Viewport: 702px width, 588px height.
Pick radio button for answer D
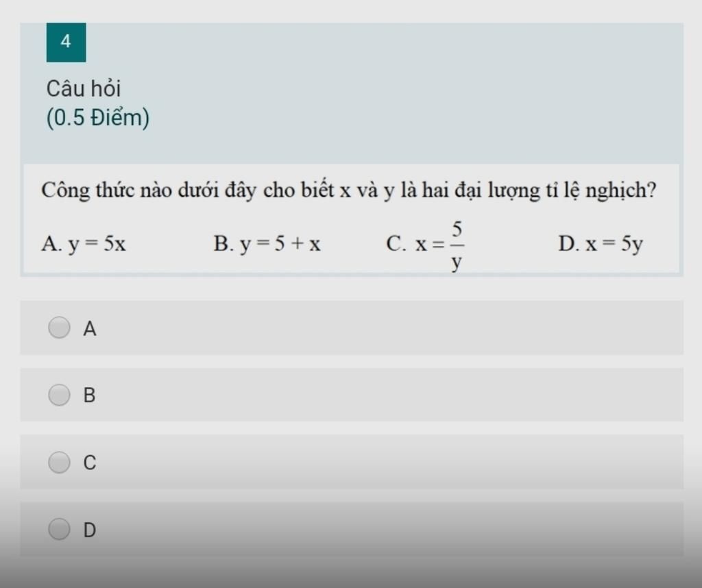(60, 529)
